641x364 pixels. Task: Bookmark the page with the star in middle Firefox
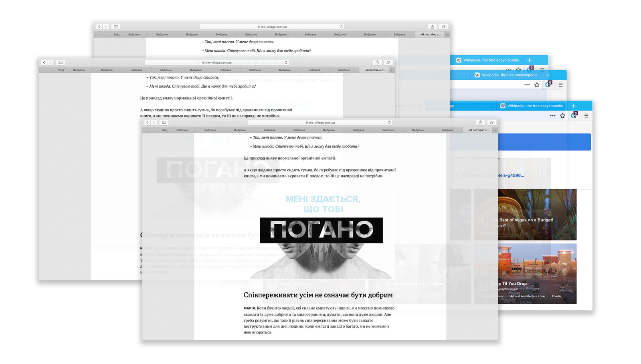pos(537,85)
